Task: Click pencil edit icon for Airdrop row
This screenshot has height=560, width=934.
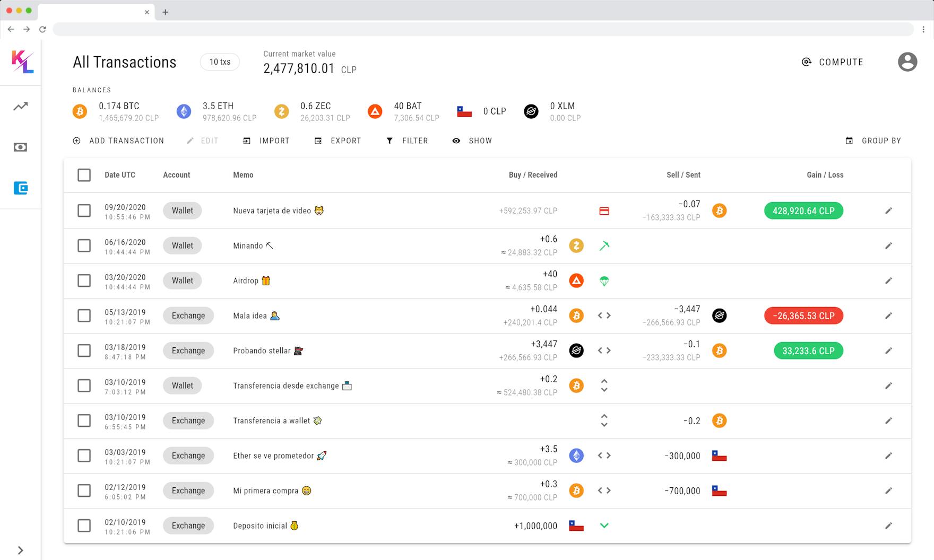Action: click(x=888, y=281)
